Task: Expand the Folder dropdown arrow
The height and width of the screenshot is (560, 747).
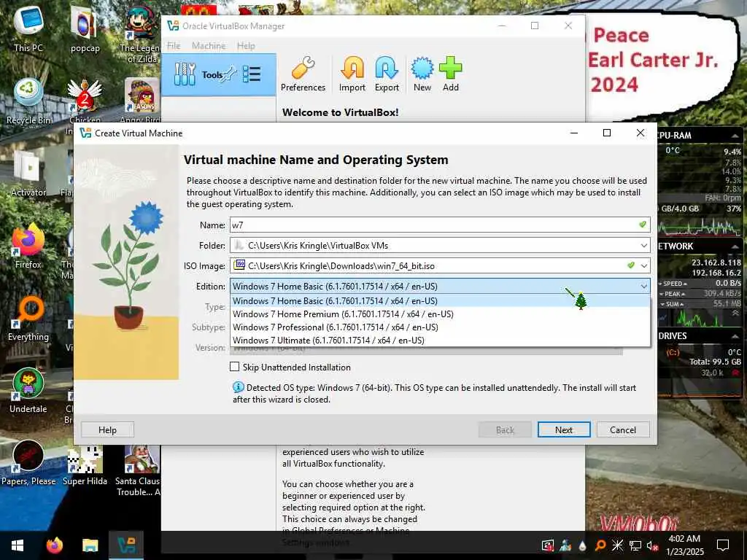Action: 643,246
